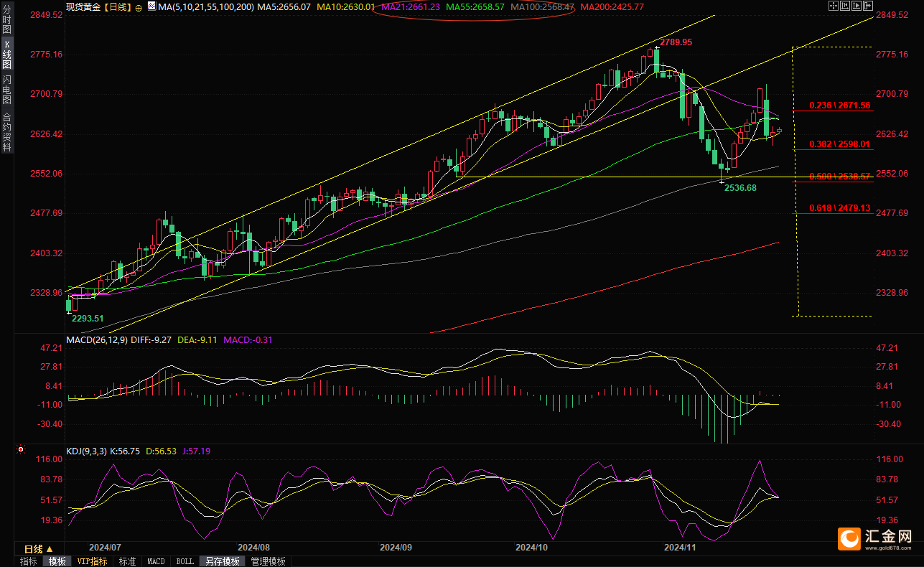Select the 0.382 \ 2598.01 Fibonacci level

pyautogui.click(x=839, y=144)
